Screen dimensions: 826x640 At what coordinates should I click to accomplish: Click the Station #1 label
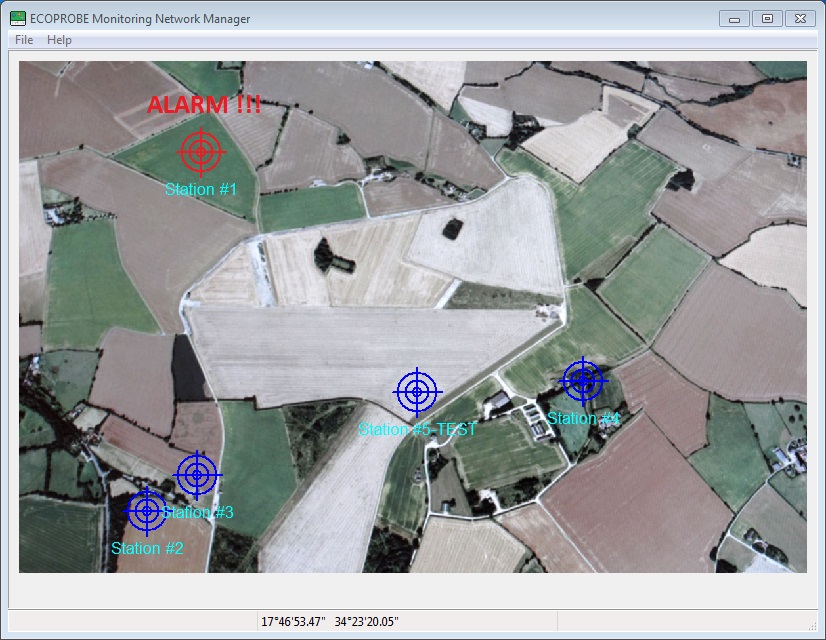click(x=201, y=189)
